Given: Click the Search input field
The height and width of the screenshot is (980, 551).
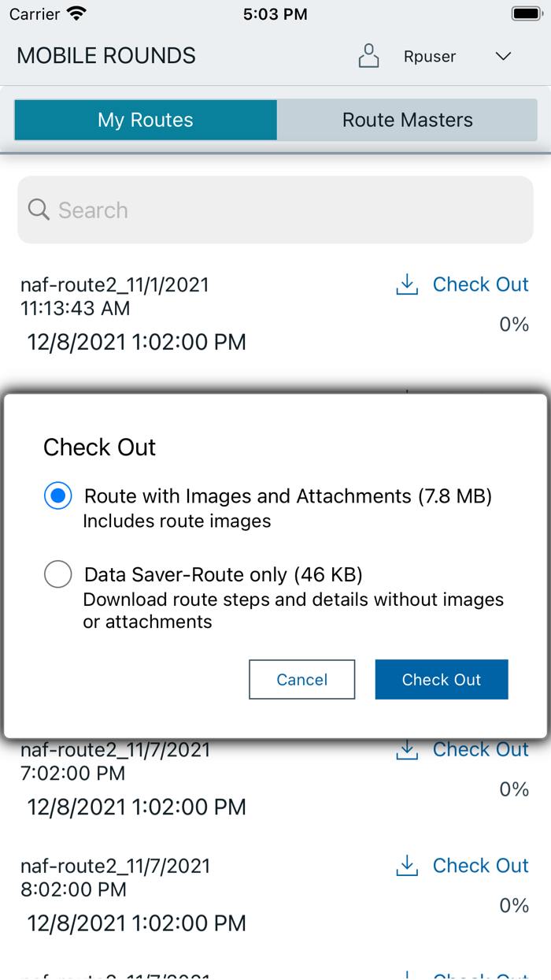Looking at the screenshot, I should click(275, 210).
